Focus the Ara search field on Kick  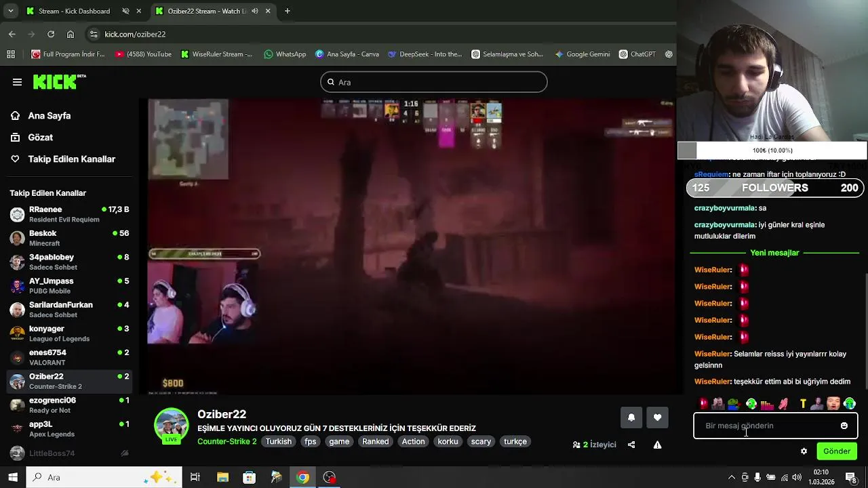pos(434,82)
